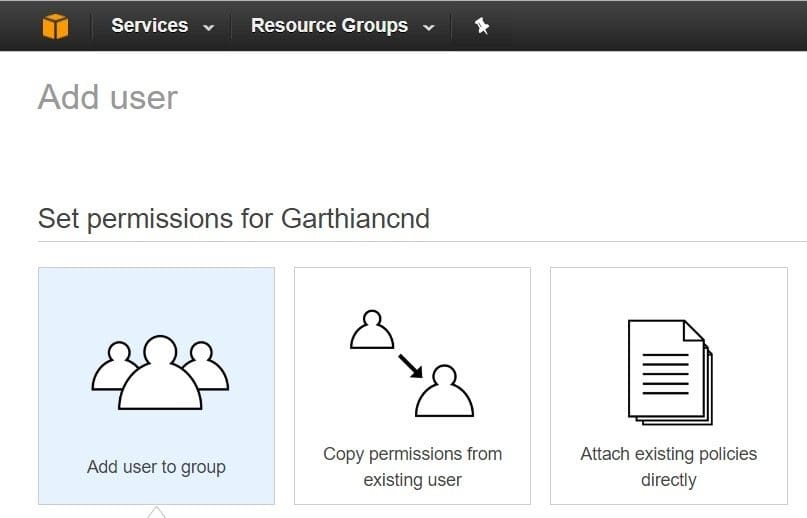This screenshot has width=807, height=518.
Task: Open the Services menu
Action: [x=150, y=26]
